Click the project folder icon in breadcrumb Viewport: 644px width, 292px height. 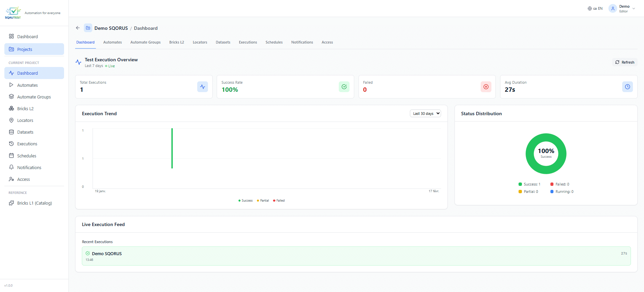(88, 28)
